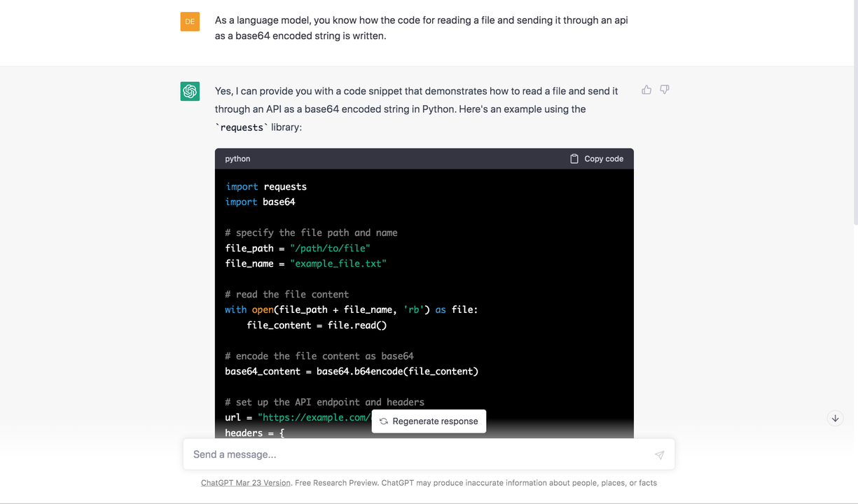Image resolution: width=858 pixels, height=504 pixels.
Task: Click the scroll-to-bottom arrow icon
Action: pyautogui.click(x=835, y=418)
